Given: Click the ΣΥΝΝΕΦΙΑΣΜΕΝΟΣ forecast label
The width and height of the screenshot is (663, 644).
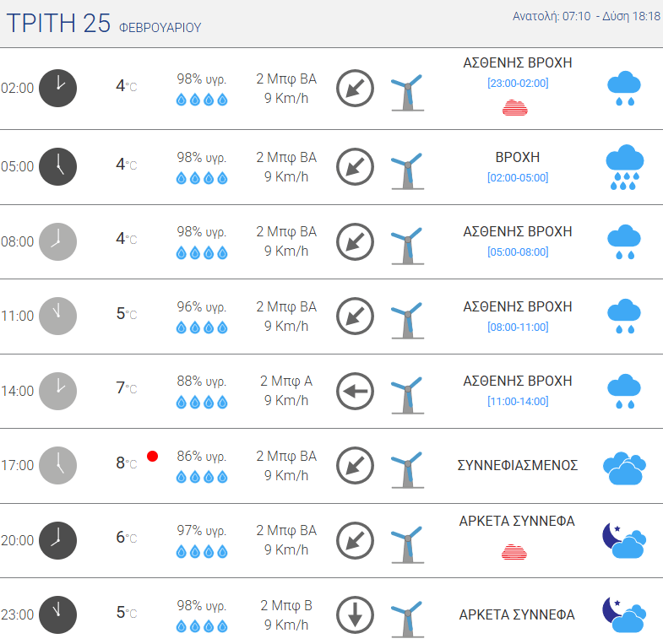Looking at the screenshot, I should coord(518,465).
